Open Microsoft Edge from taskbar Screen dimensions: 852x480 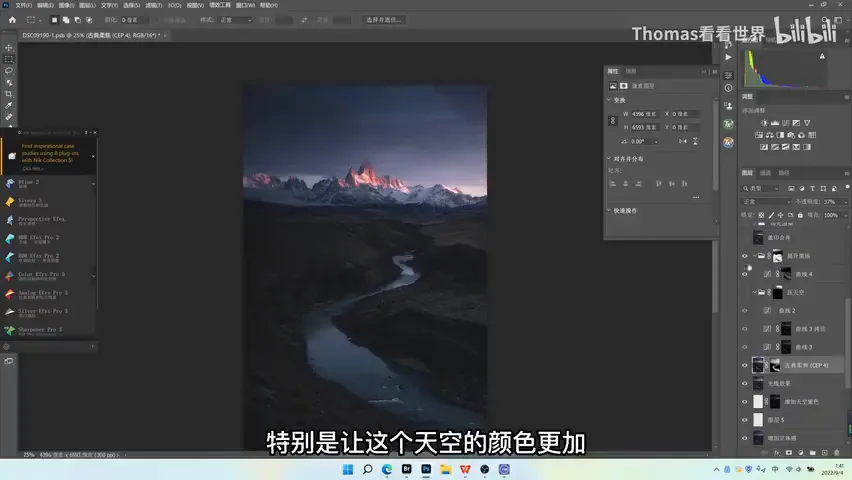[x=387, y=469]
